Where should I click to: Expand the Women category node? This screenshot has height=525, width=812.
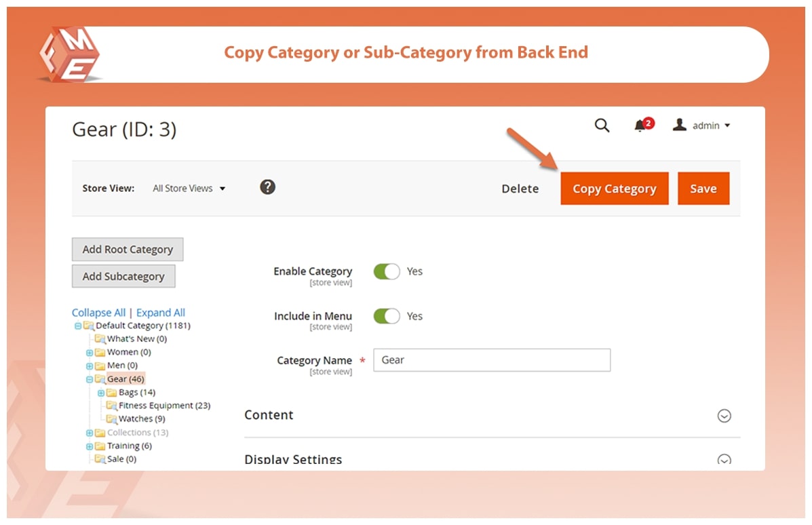tap(90, 353)
